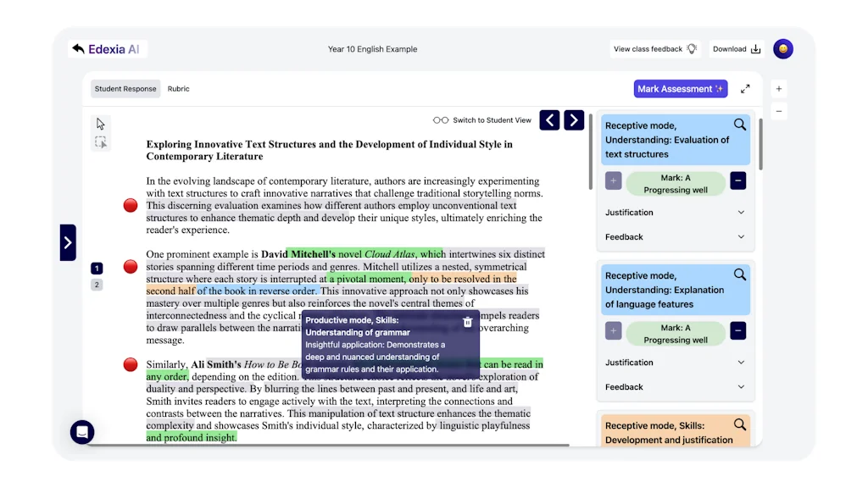Expand the collapsed left side panel arrow
The width and height of the screenshot is (868, 488).
(68, 242)
